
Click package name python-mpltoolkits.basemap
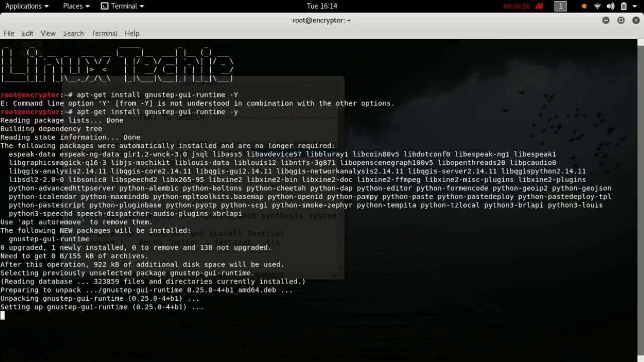tap(208, 197)
